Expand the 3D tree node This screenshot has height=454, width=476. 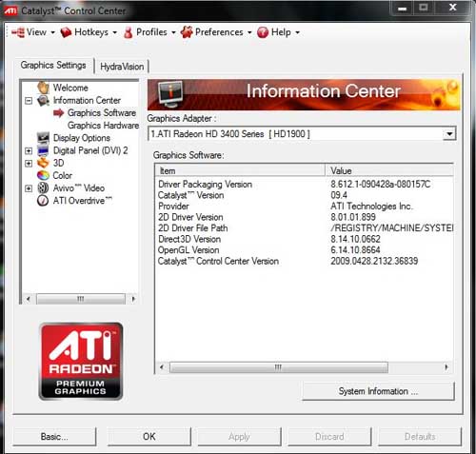click(29, 164)
